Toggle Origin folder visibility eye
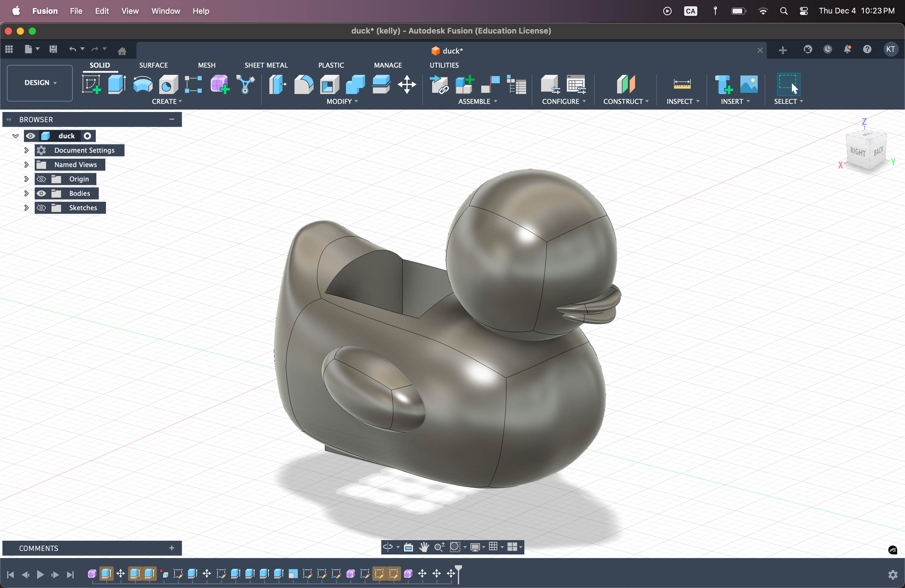Image resolution: width=905 pixels, height=588 pixels. point(41,179)
